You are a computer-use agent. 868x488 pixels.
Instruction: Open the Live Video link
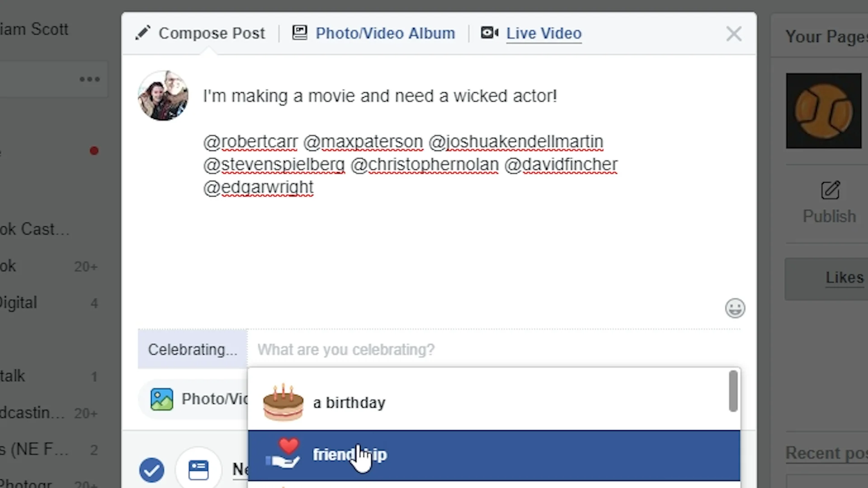(x=544, y=33)
